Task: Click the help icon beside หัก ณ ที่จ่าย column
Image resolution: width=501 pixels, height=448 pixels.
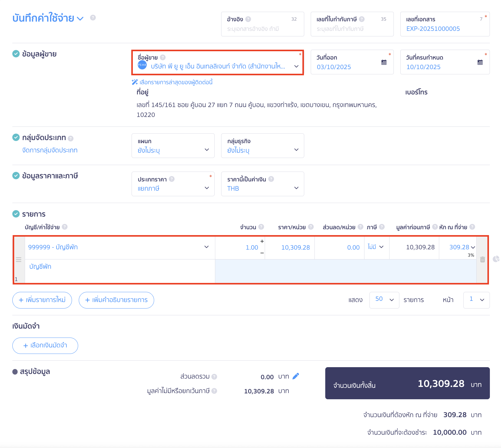Action: [x=472, y=227]
